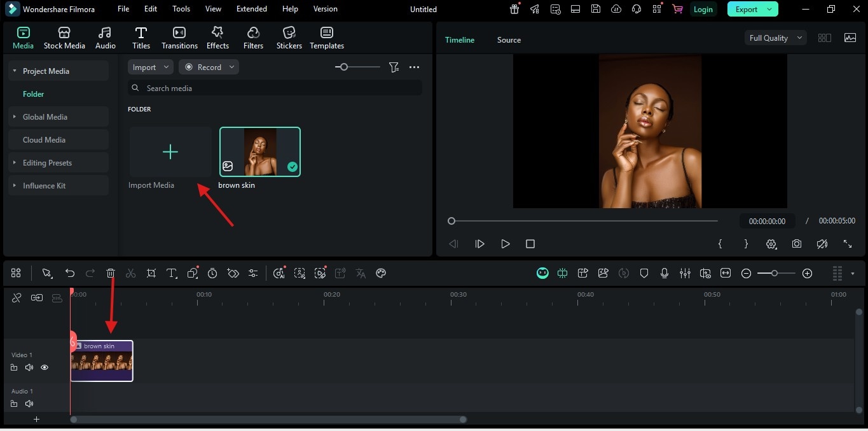This screenshot has height=431, width=868.
Task: Toggle visibility of the Video 1 track
Action: coord(44,367)
